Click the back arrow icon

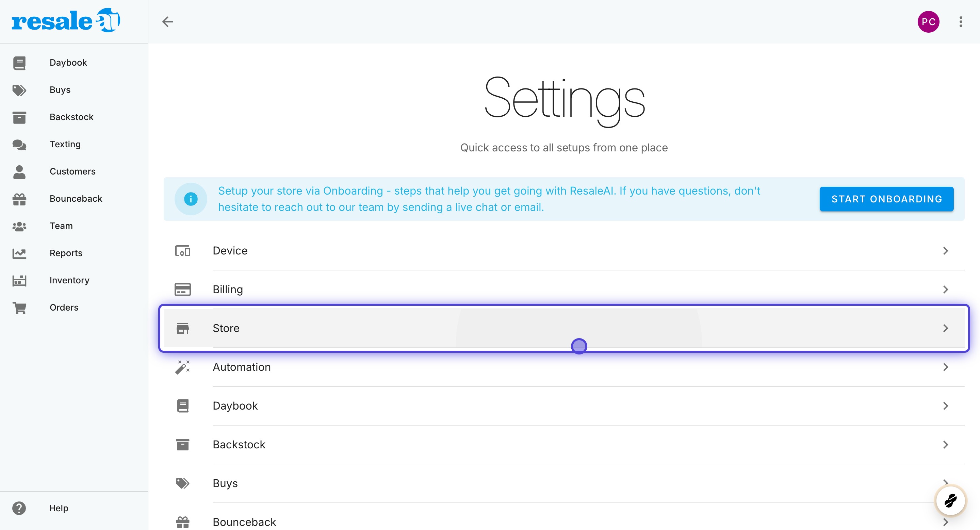167,22
